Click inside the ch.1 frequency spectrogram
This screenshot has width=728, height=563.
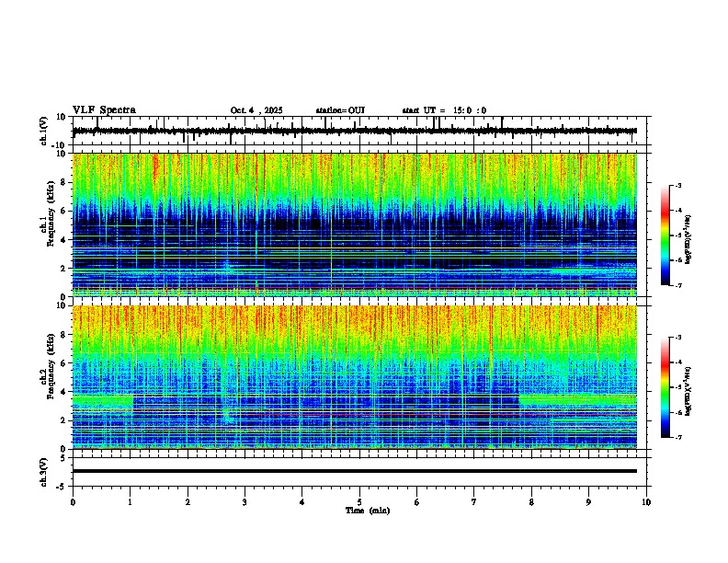point(355,224)
